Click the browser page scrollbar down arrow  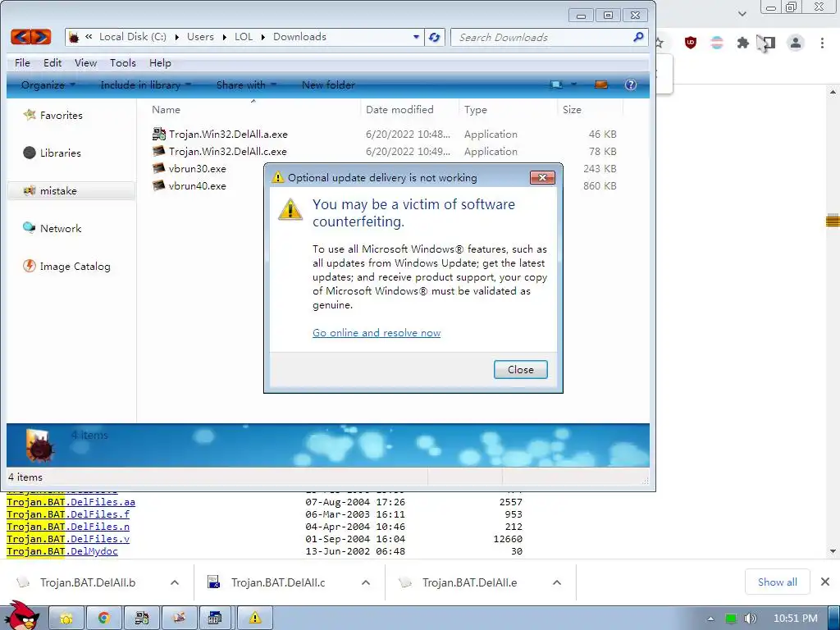point(833,551)
